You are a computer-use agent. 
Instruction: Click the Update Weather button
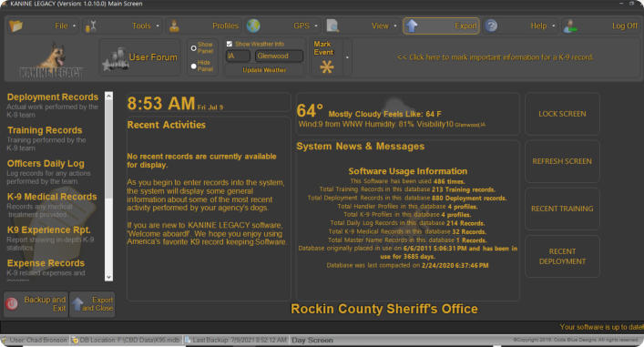264,70
